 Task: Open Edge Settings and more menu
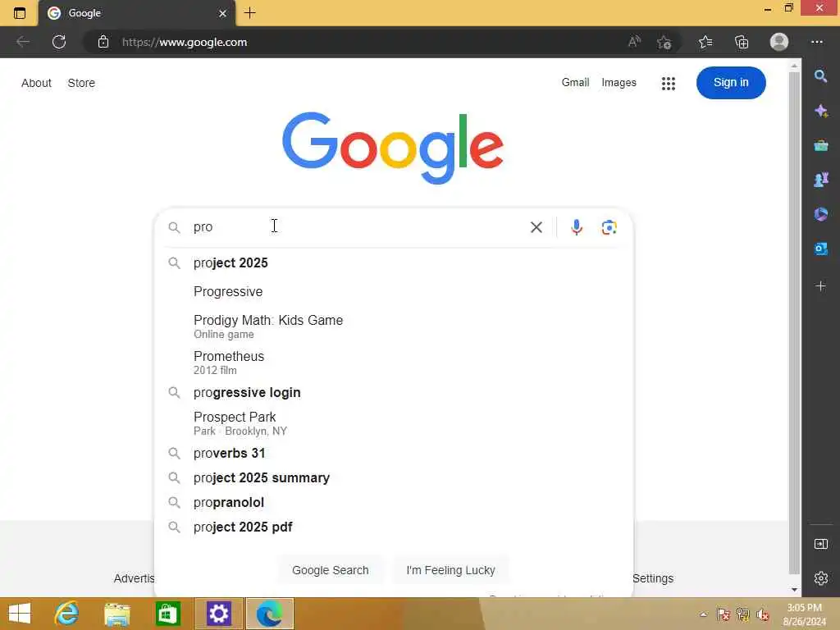click(817, 42)
